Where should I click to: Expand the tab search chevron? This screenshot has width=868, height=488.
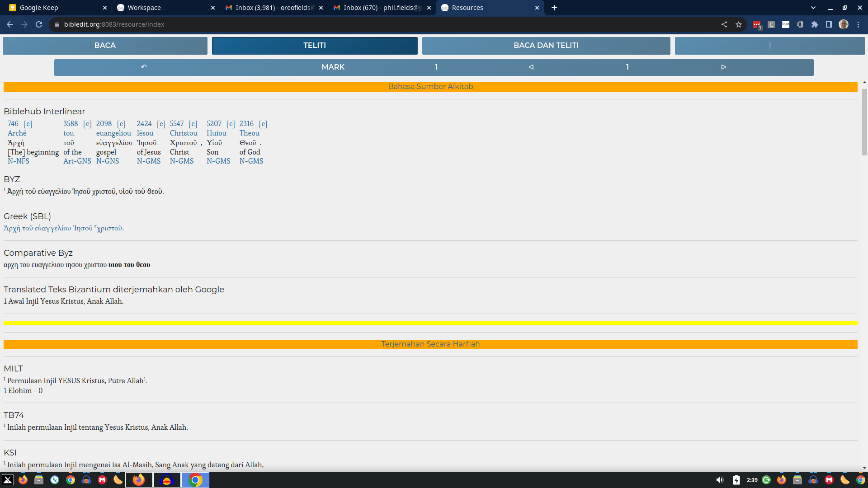pos(813,8)
